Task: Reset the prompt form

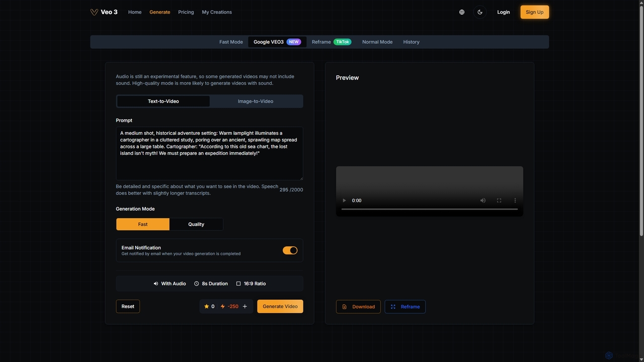Action: [x=128, y=306]
